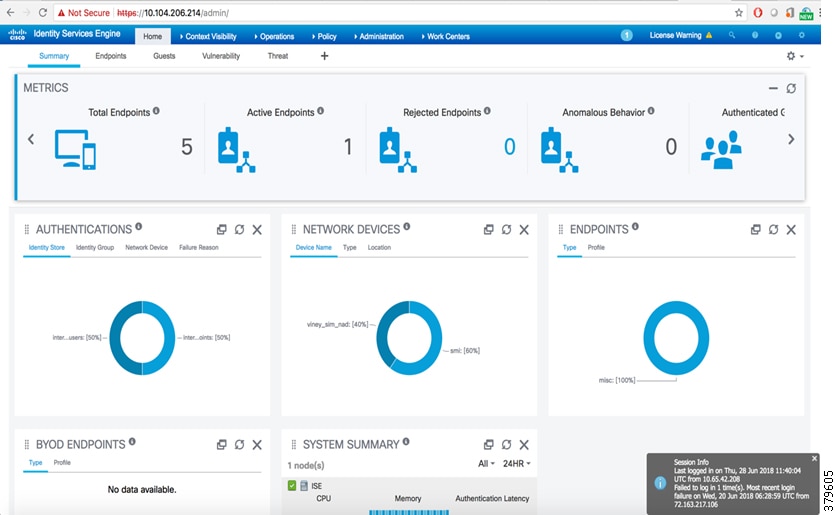Viewport: 835px width, 515px height.
Task: Refresh the METRICS panel
Action: tap(791, 88)
